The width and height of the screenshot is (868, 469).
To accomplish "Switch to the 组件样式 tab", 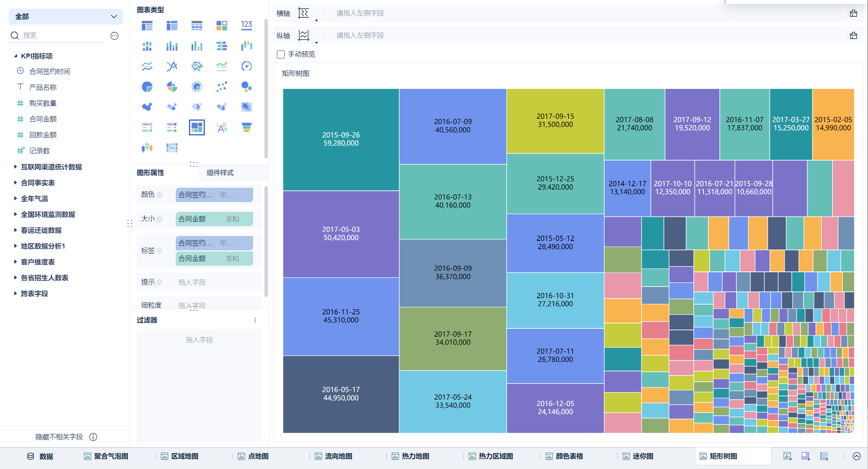I will 220,173.
